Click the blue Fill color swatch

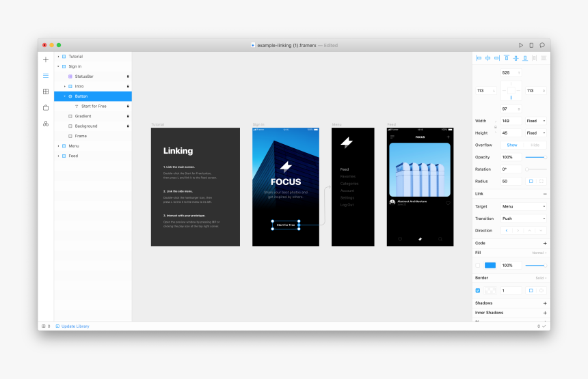click(x=490, y=266)
